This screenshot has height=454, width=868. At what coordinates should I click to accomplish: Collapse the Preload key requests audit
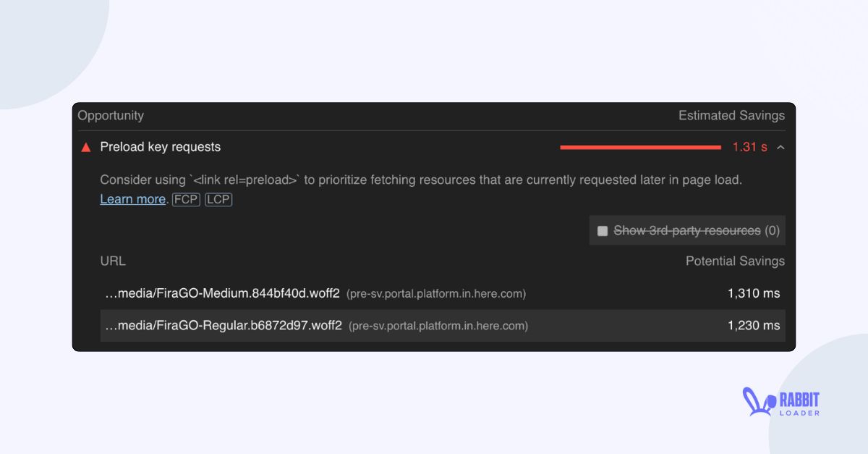coord(780,147)
